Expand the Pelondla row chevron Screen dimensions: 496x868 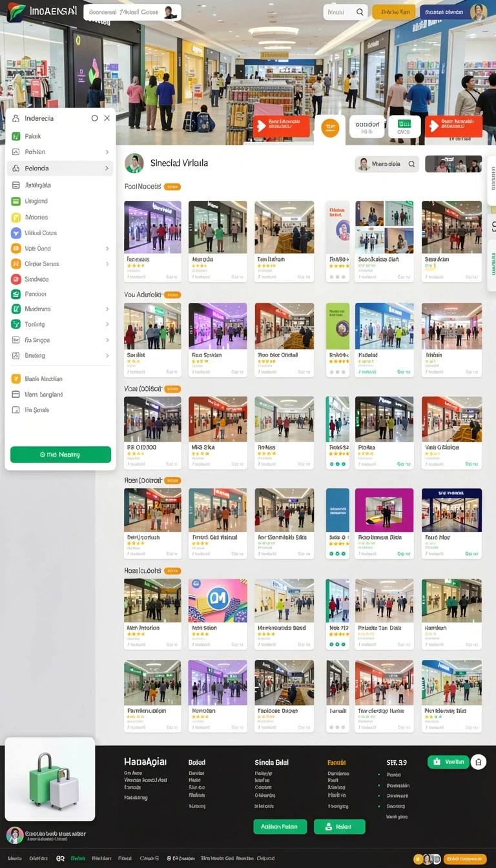[x=107, y=168]
